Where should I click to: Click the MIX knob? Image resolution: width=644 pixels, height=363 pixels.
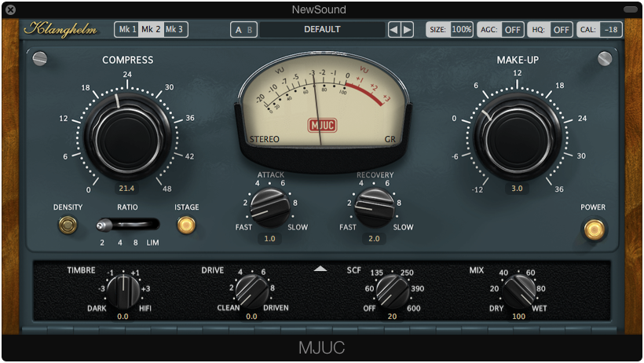(518, 291)
